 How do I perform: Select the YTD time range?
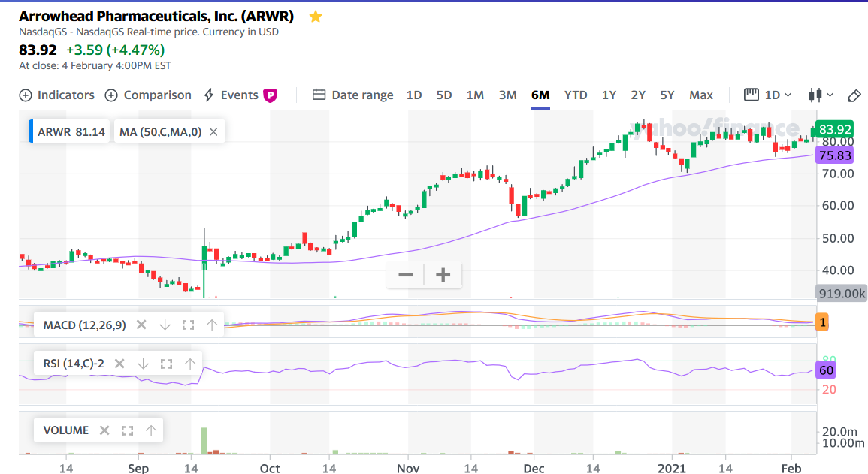pos(576,95)
